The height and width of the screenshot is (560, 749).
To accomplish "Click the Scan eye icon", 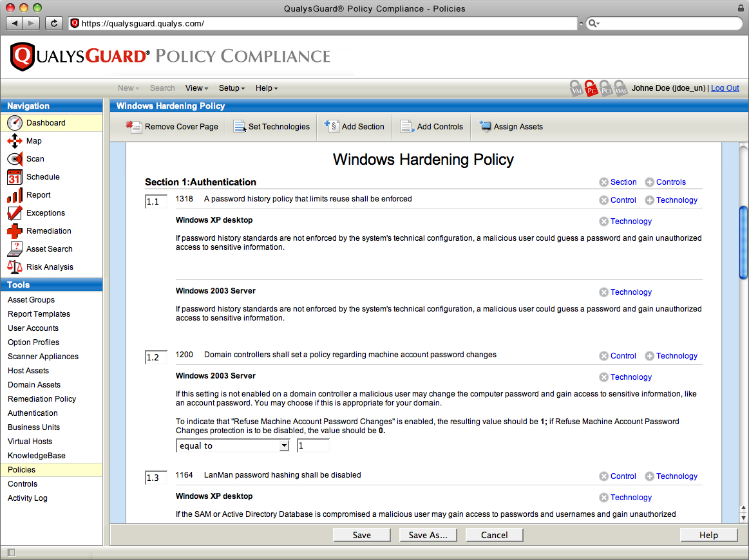I will [x=15, y=159].
